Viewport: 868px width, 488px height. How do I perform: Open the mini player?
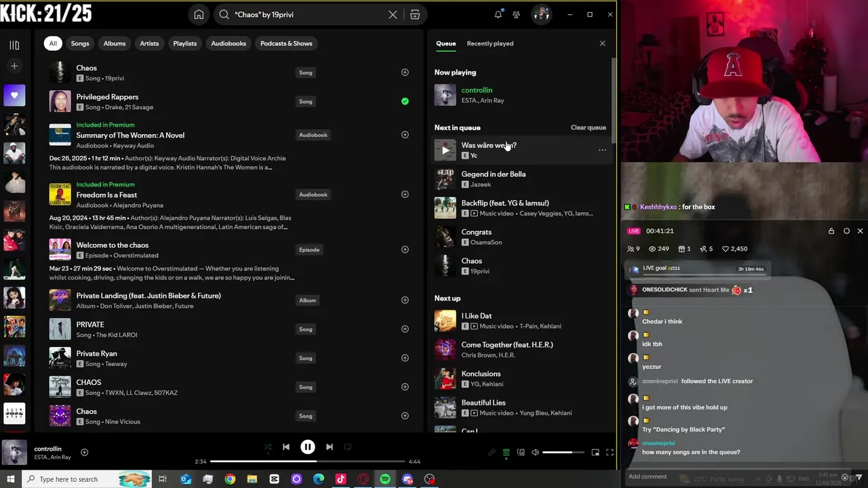point(595,453)
